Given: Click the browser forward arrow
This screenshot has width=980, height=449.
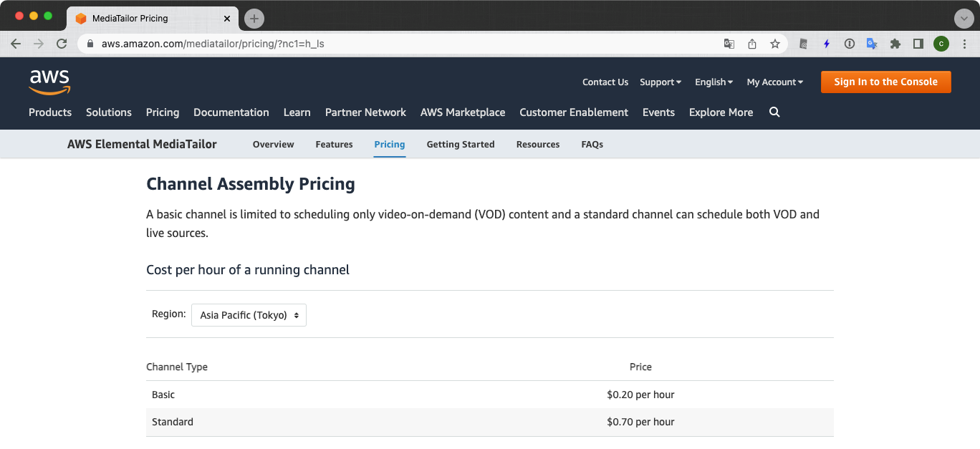Looking at the screenshot, I should click(x=39, y=44).
